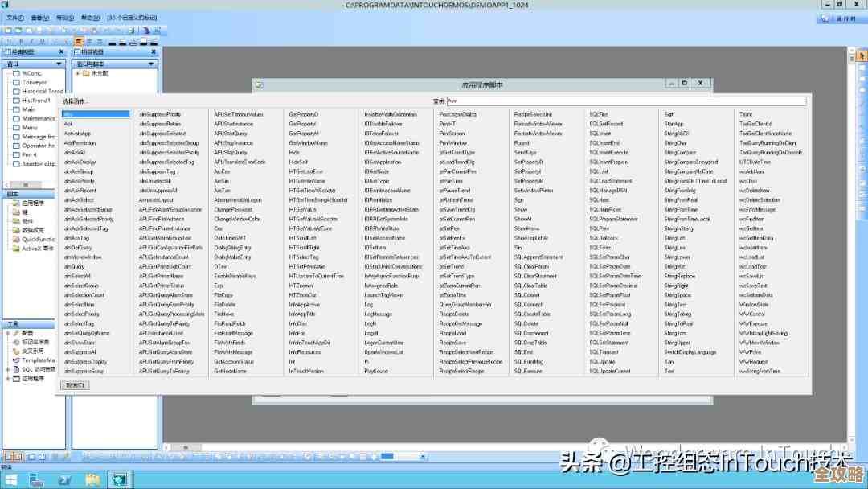
Task: Click the InTouch WindowMaker taskbar icon
Action: [x=120, y=480]
